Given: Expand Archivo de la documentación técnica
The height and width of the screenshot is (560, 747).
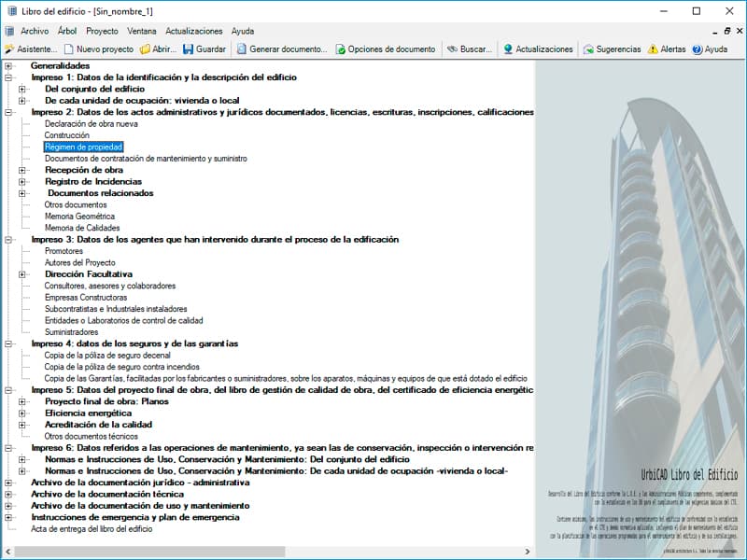Looking at the screenshot, I should (8, 495).
